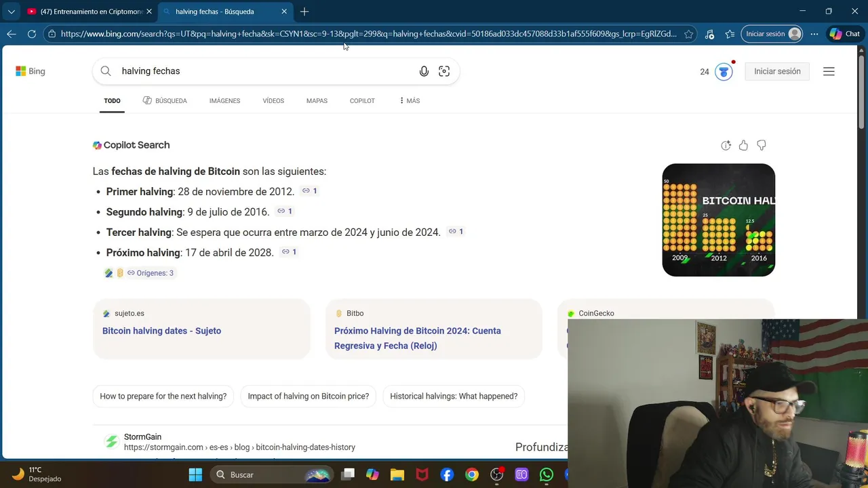868x488 pixels.
Task: Open WhatsApp from taskbar
Action: pyautogui.click(x=547, y=475)
